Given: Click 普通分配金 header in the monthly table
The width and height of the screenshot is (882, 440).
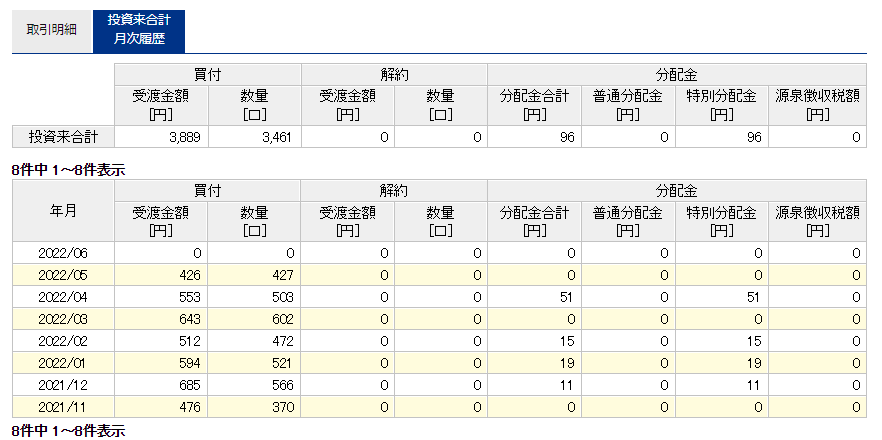Looking at the screenshot, I should click(x=628, y=222).
